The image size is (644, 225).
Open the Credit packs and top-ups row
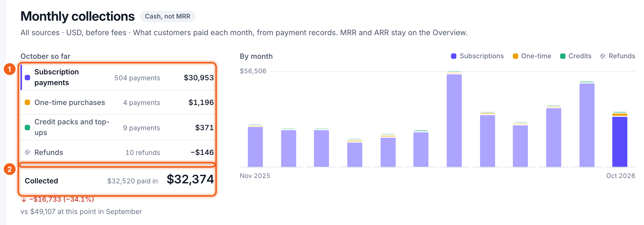117,128
